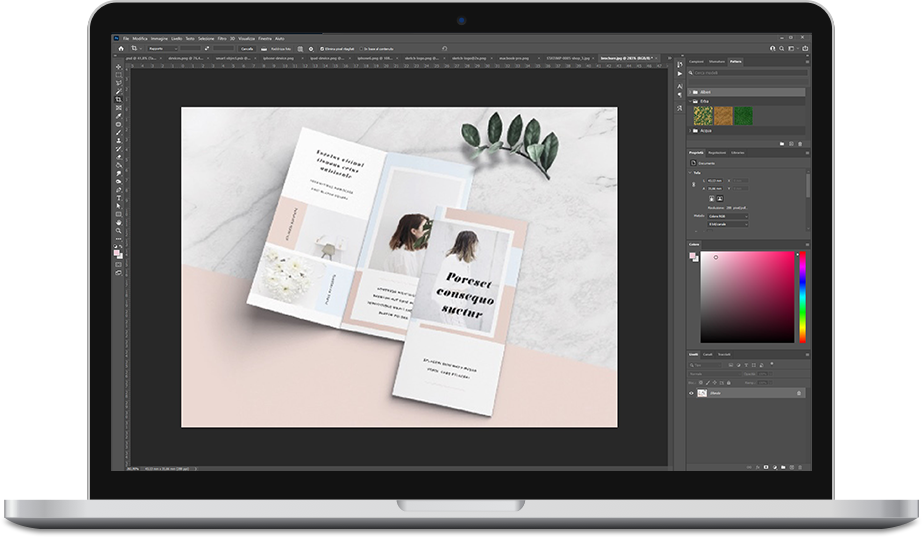Toggle pixel layer filter in Layers panel
Image resolution: width=922 pixels, height=537 pixels.
(731, 365)
